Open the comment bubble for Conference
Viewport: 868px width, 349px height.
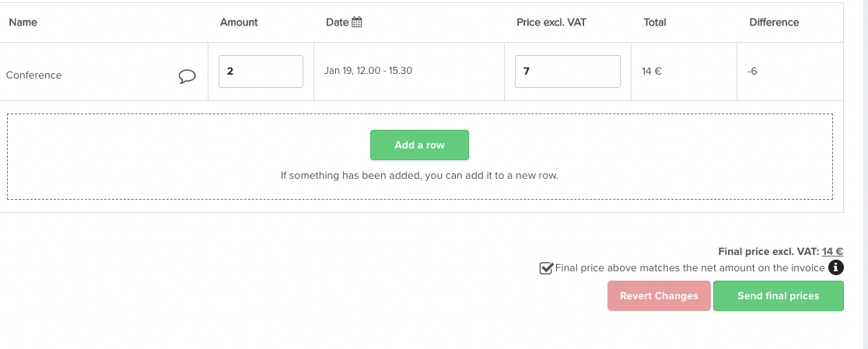click(187, 76)
